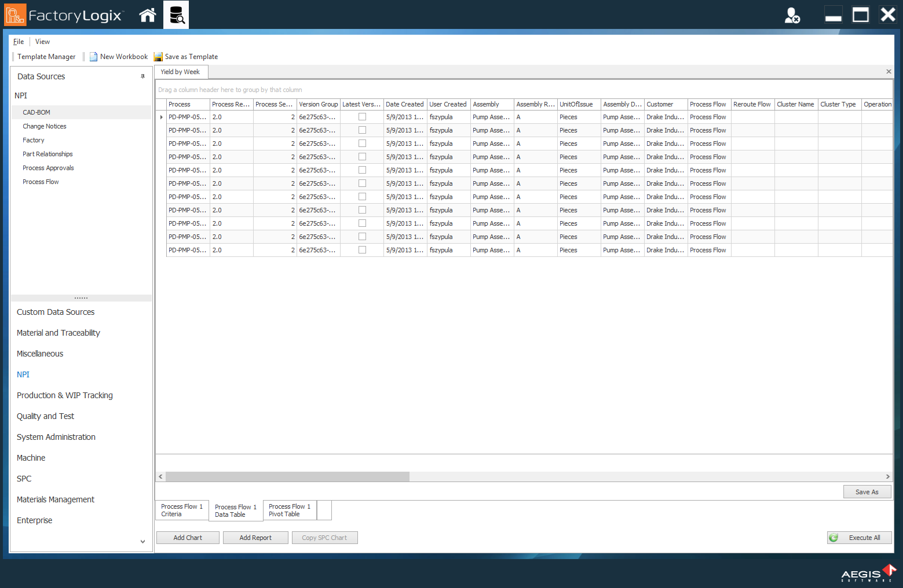Close the Yield by Week tab

[x=889, y=72]
